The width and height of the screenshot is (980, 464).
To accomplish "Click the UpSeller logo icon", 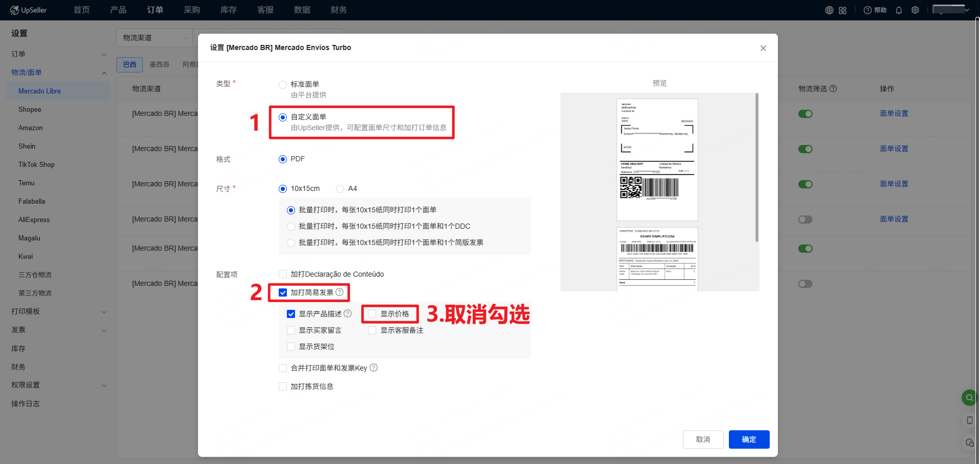I will (14, 10).
